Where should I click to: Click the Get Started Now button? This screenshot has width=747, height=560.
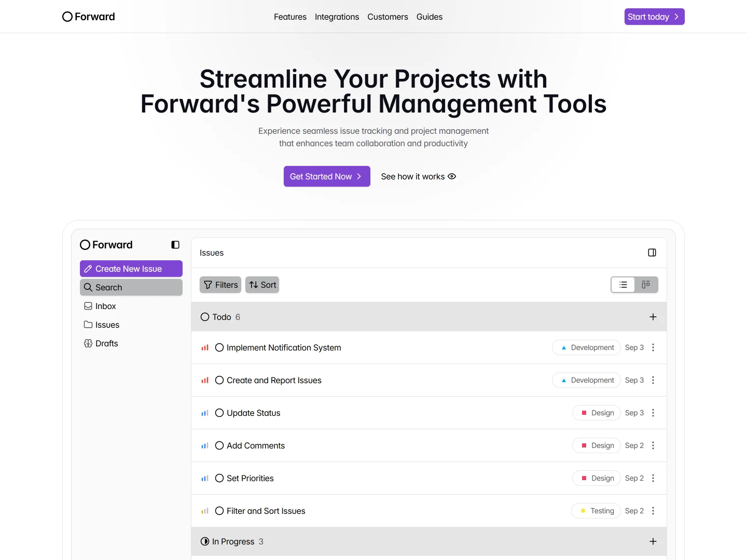pyautogui.click(x=327, y=176)
